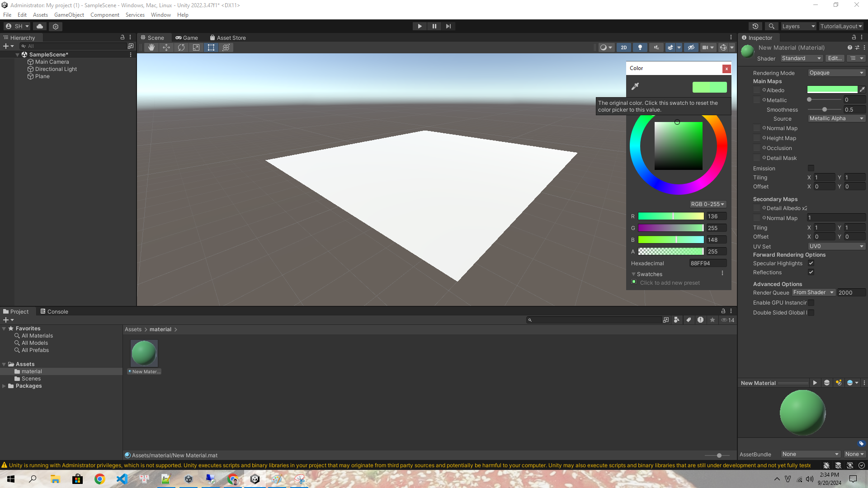The width and height of the screenshot is (868, 488).
Task: Disable the Reflections checkbox
Action: click(811, 272)
